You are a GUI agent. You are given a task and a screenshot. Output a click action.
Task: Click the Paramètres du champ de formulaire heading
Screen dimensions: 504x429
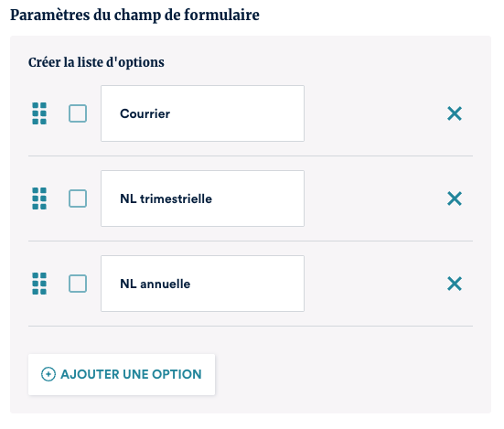tap(134, 16)
